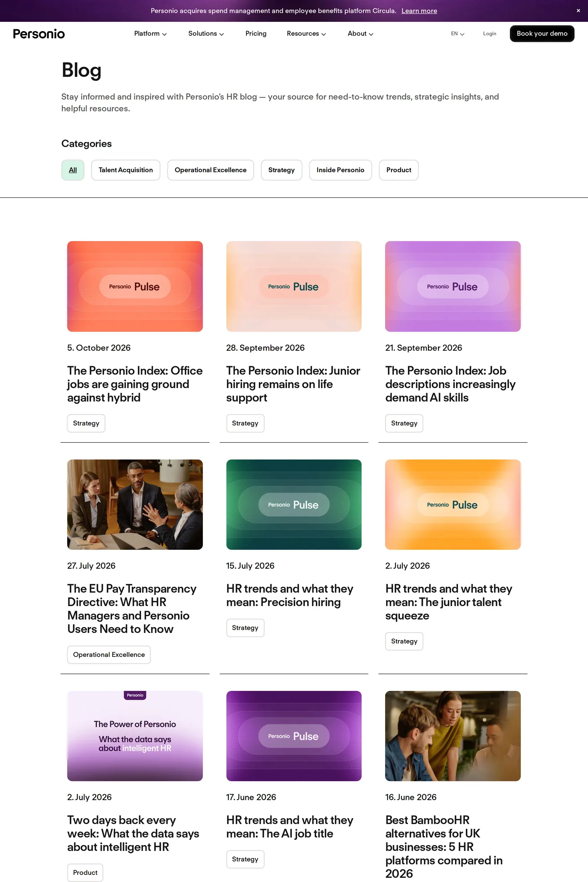This screenshot has height=882, width=588.
Task: Expand the Platform menu
Action: click(150, 34)
